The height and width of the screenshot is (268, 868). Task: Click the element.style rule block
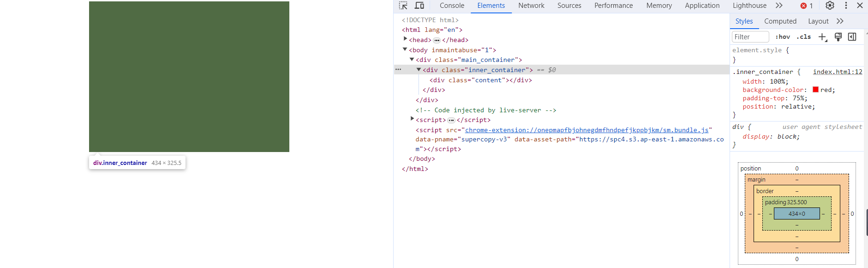[x=796, y=55]
